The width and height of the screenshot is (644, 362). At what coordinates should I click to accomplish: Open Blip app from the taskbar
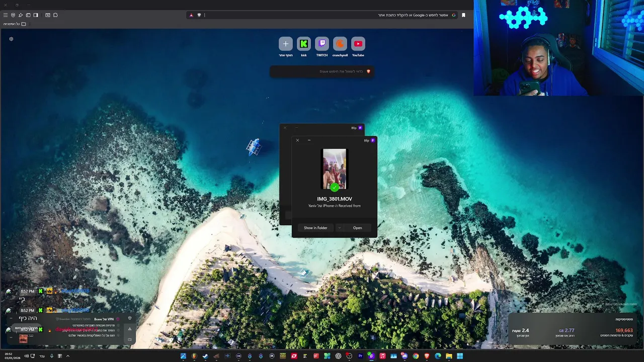(371, 356)
